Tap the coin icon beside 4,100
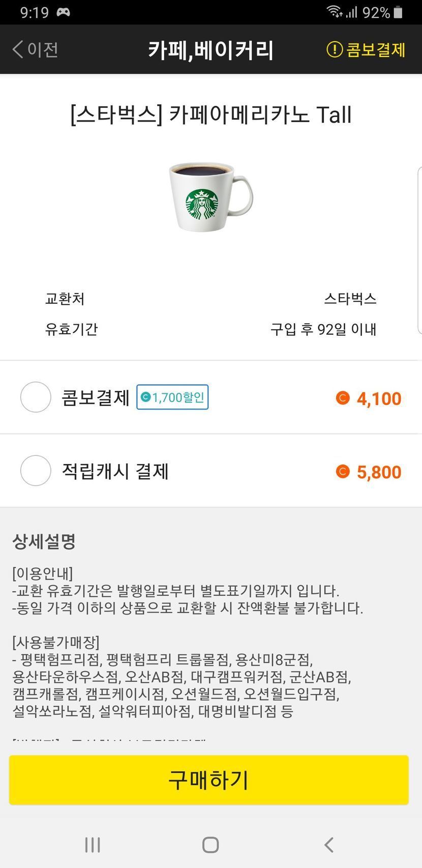 pos(343,398)
